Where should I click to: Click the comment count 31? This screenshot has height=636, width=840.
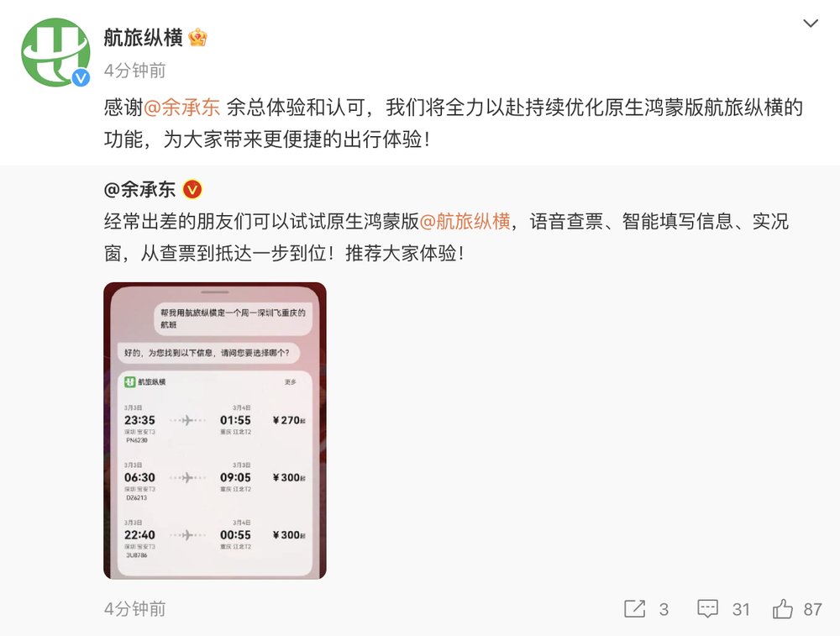[x=741, y=609]
